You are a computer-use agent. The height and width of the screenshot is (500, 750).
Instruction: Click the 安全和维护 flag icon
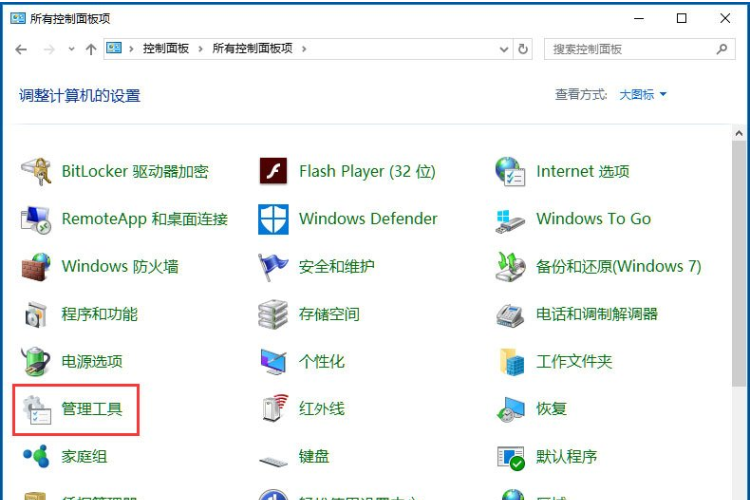273,267
